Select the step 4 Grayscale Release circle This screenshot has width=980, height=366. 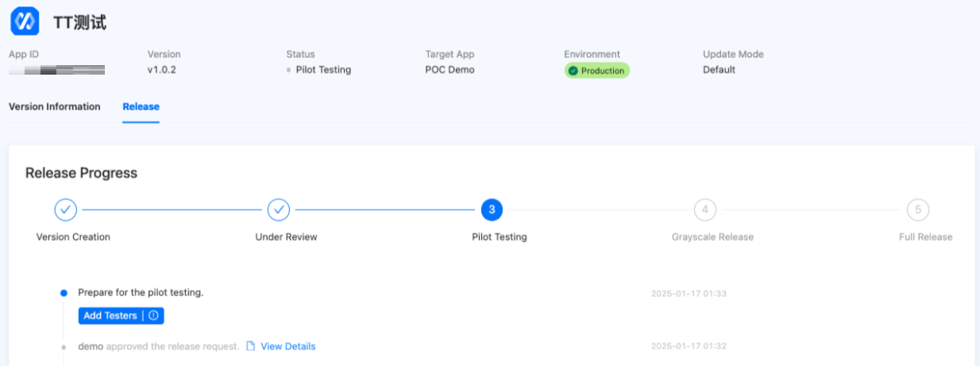704,210
